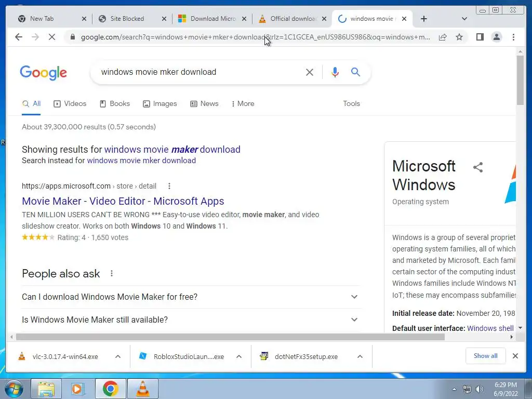
Task: Click Chrome icon in taskbar
Action: (x=110, y=389)
